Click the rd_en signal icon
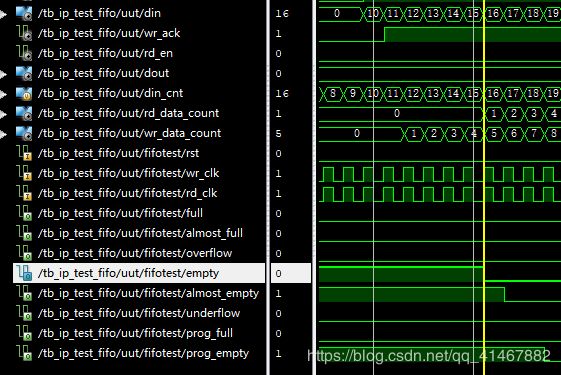This screenshot has height=375, width=561. [25, 53]
